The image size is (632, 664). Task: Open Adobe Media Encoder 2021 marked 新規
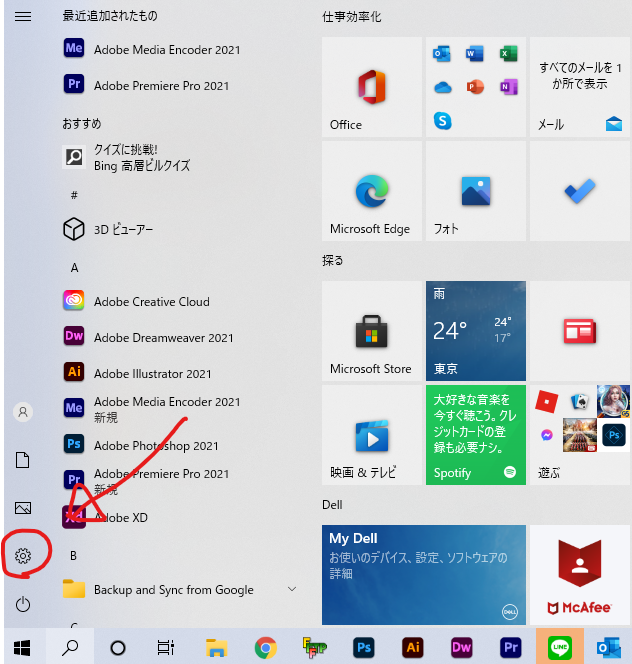[152, 409]
